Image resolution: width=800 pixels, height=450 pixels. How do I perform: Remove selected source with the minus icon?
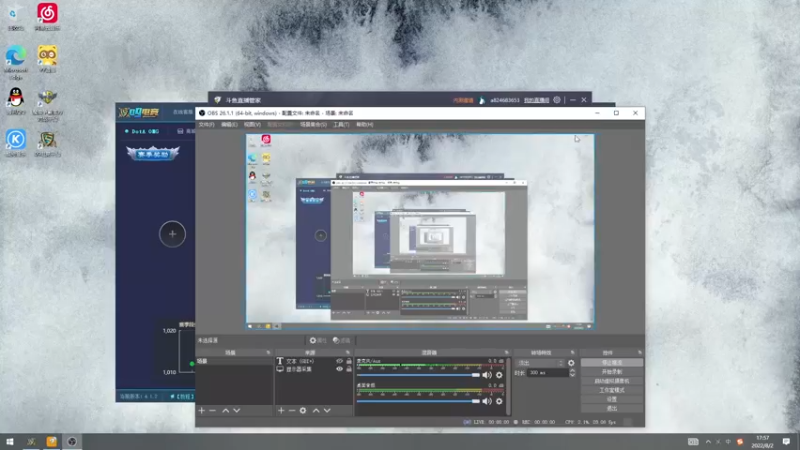[292, 410]
